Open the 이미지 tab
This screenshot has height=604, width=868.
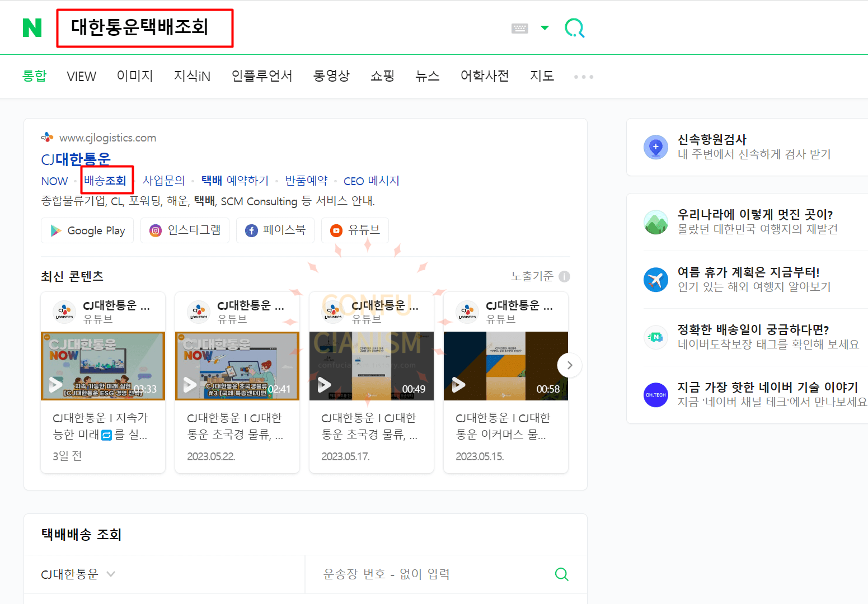[x=135, y=76]
